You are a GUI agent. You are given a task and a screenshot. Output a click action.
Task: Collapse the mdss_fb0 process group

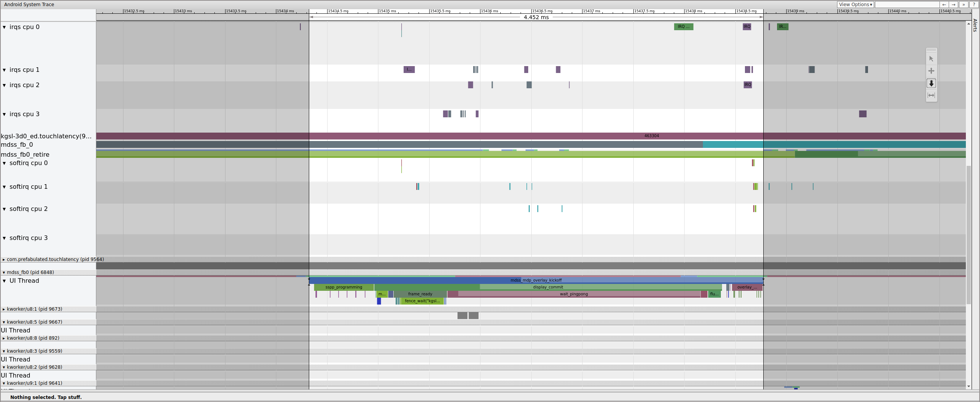tap(3, 272)
